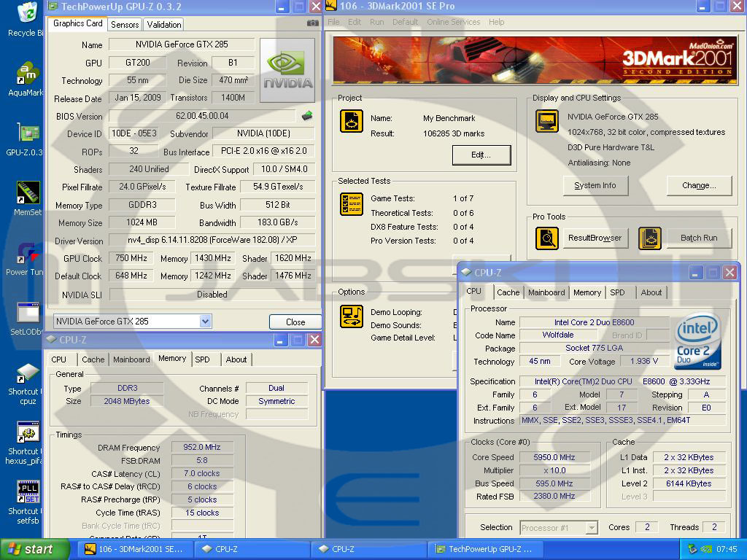
Task: Open the Help menu in 3DMark2001
Action: [x=496, y=22]
